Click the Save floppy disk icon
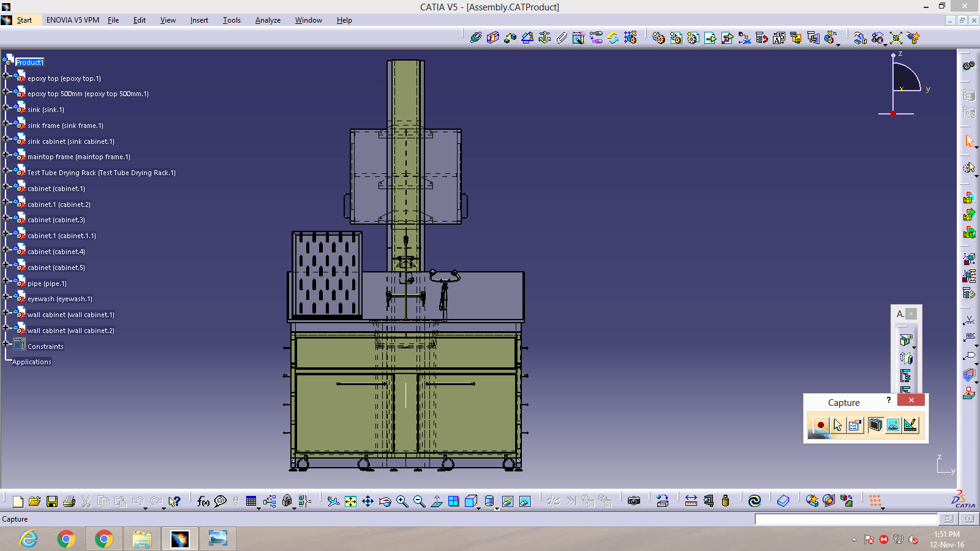The height and width of the screenshot is (551, 980). pyautogui.click(x=52, y=501)
